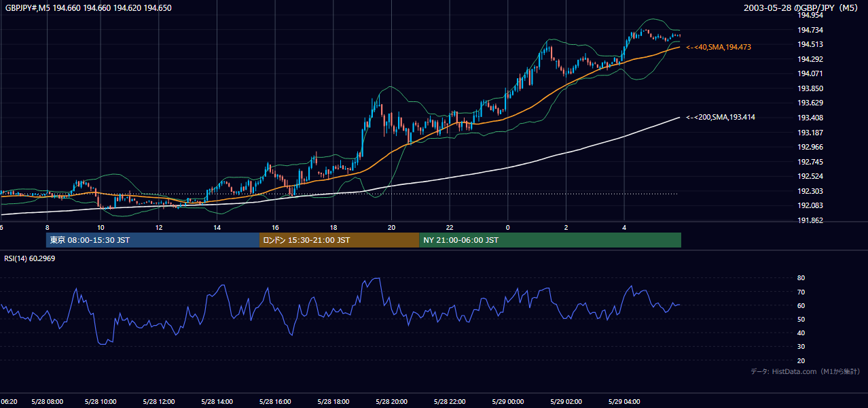
Task: Click the 5/29 00:00 time label
Action: (507, 401)
